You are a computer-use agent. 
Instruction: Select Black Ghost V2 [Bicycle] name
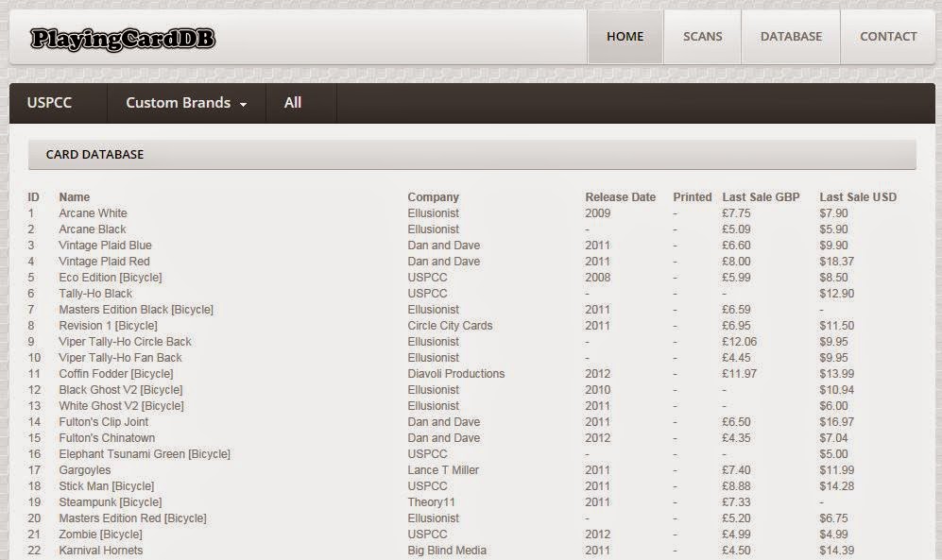(x=120, y=389)
